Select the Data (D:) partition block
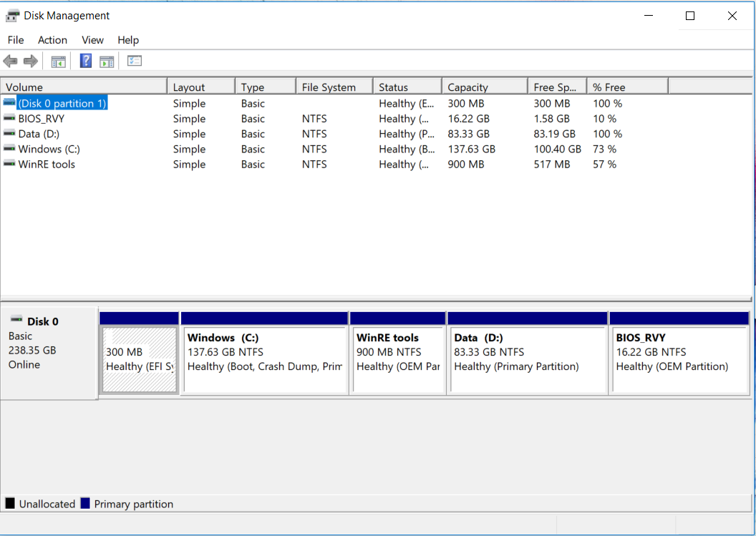Viewport: 756px width, 536px height. [x=527, y=359]
